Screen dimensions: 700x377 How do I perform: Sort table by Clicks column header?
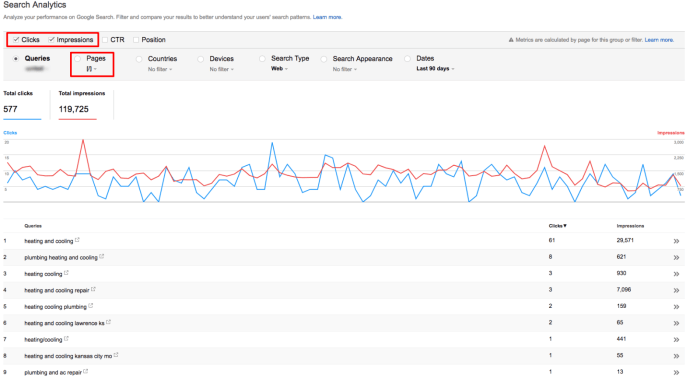point(558,226)
